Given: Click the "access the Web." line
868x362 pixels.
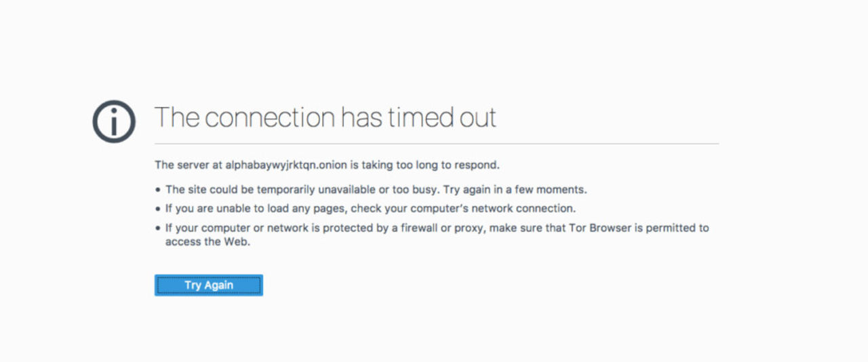Looking at the screenshot, I should (x=208, y=242).
